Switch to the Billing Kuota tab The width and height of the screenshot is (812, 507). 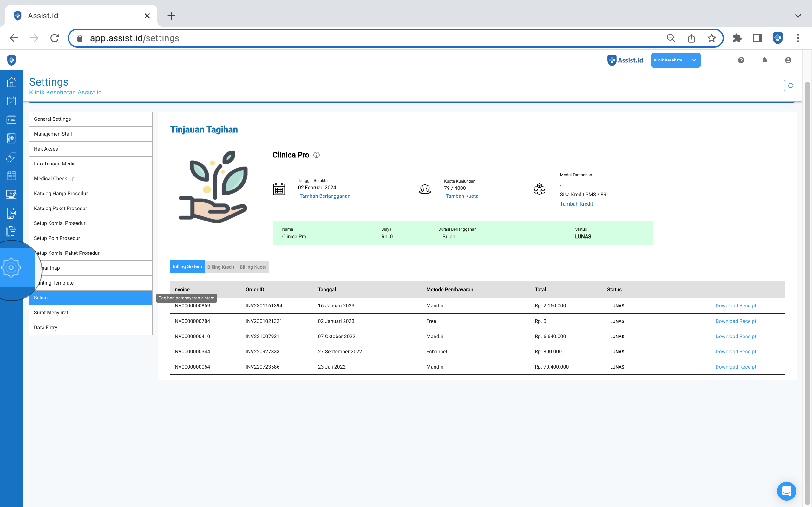[x=253, y=267]
